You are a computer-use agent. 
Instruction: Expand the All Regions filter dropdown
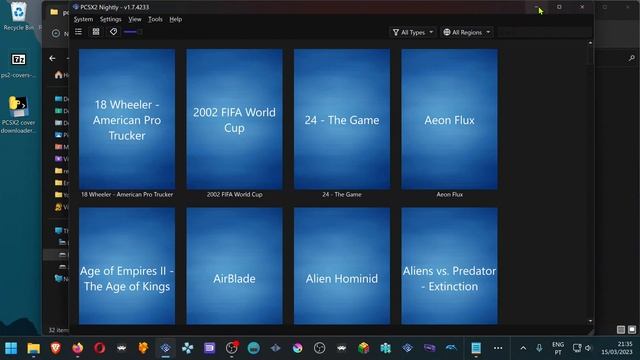pos(467,32)
